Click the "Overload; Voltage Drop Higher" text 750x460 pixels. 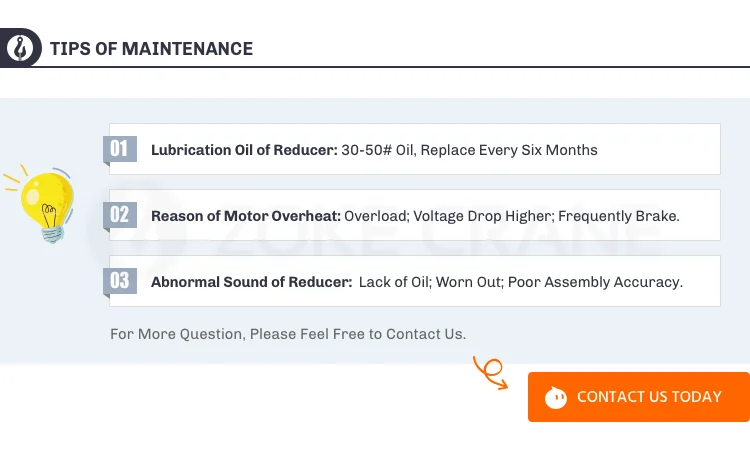pos(447,215)
